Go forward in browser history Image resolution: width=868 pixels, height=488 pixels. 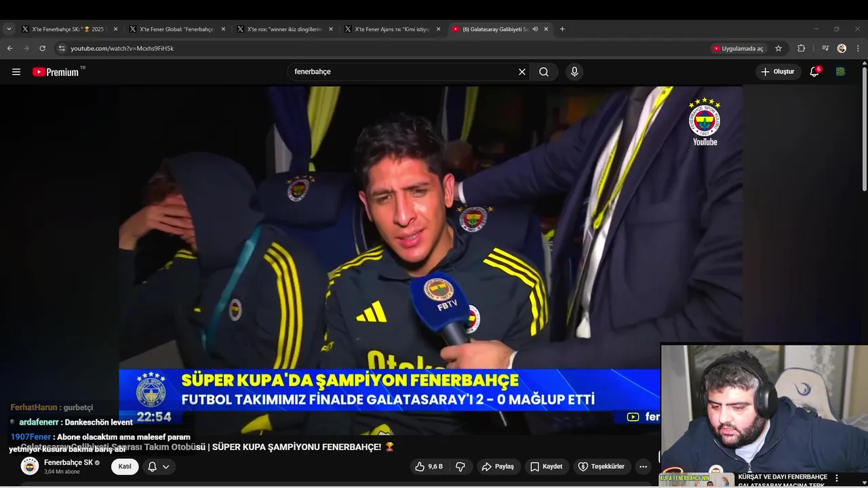[26, 49]
